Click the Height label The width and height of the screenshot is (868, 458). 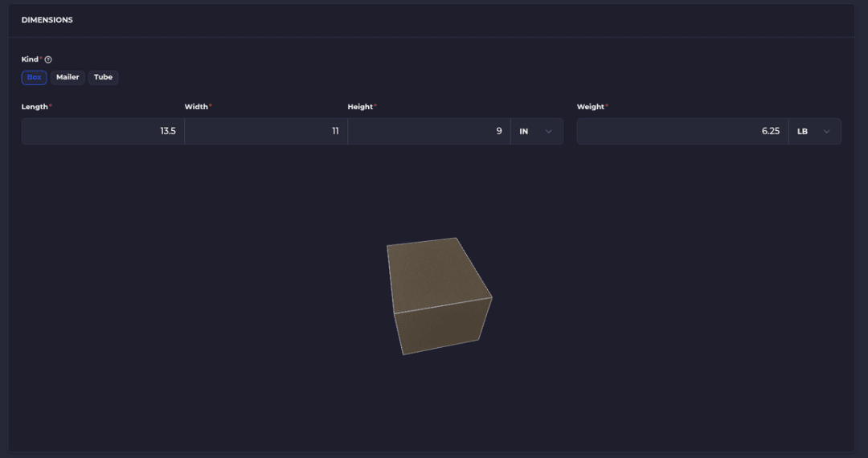tap(360, 107)
